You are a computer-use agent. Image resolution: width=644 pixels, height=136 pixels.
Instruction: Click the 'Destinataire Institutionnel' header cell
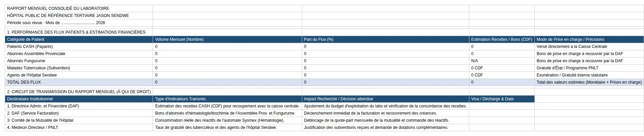[x=79, y=99]
